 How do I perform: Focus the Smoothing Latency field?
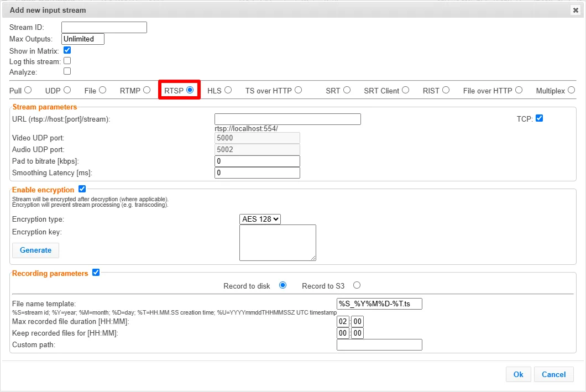click(x=257, y=173)
